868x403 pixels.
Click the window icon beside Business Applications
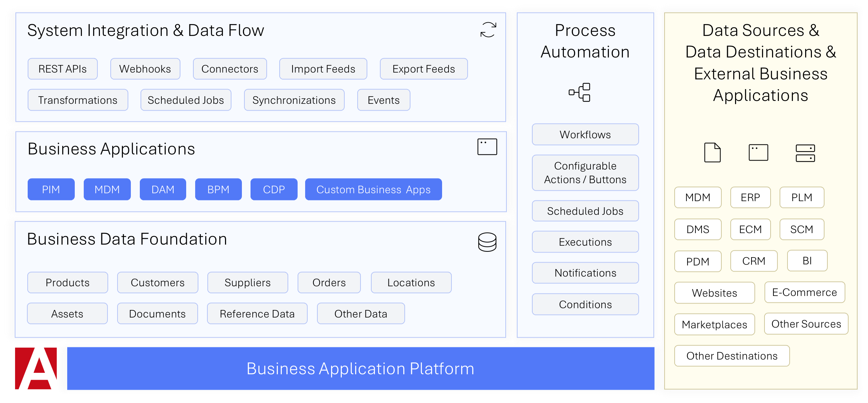(x=487, y=147)
